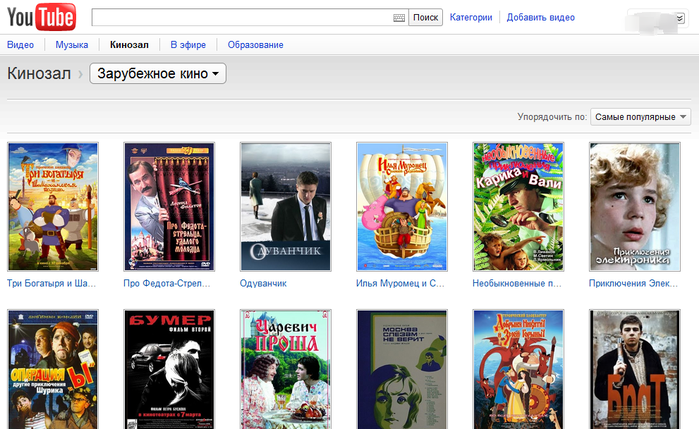Click the Кинозал breadcrumb heading
This screenshot has height=429, width=699.
39,73
